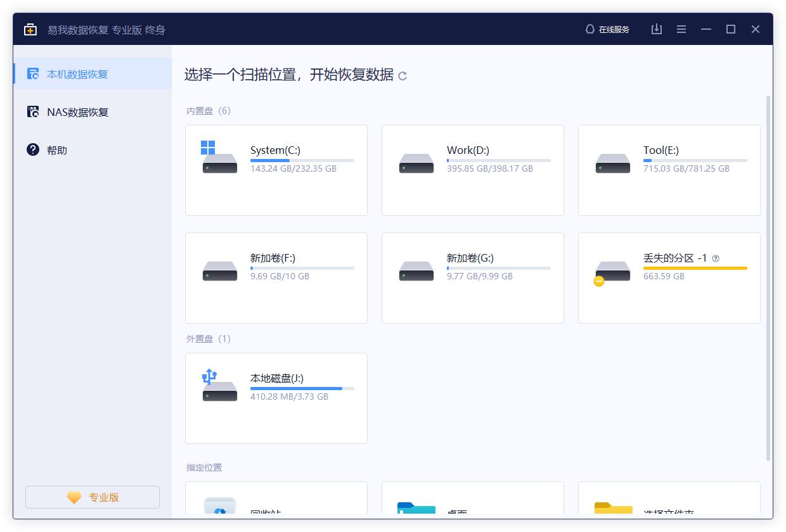The width and height of the screenshot is (786, 532).
Task: Scan the 桌面 location
Action: click(x=472, y=507)
